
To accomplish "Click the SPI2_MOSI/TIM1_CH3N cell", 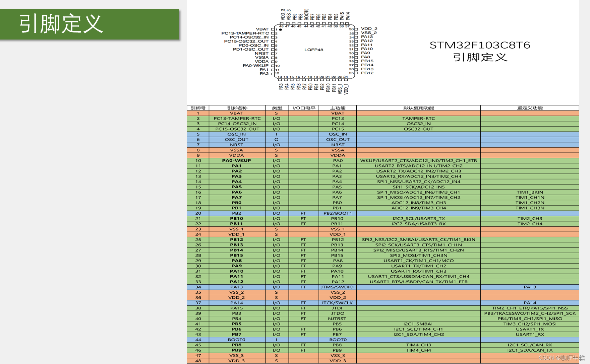I will click(x=418, y=256).
